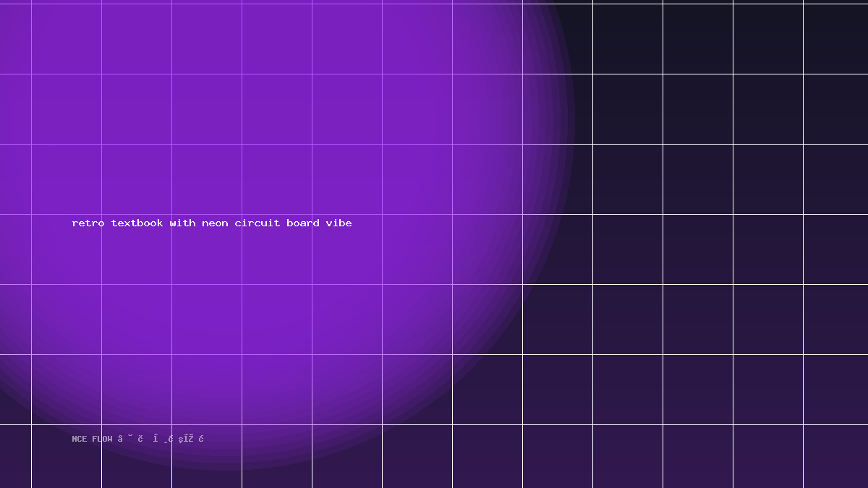Click the word "circuit" in the title
The image size is (868, 488).
[x=257, y=223]
